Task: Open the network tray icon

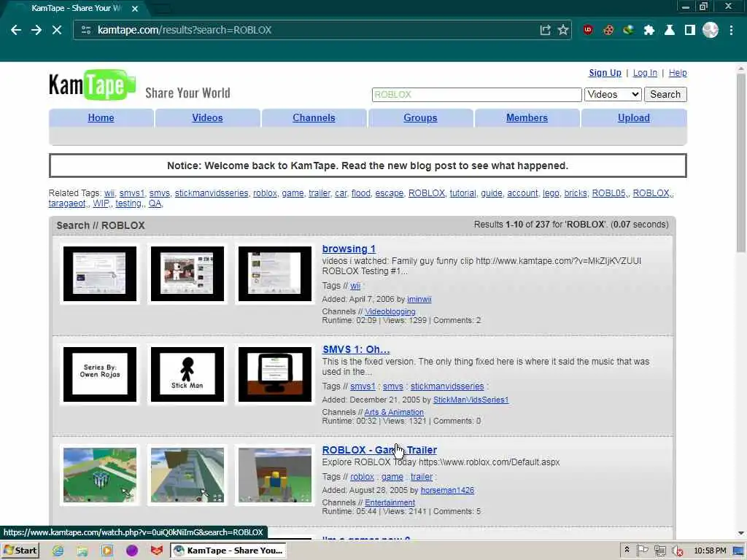Action: pos(659,551)
